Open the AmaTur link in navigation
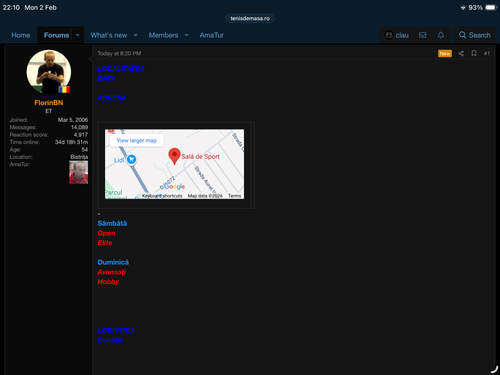The image size is (500, 375). (211, 35)
